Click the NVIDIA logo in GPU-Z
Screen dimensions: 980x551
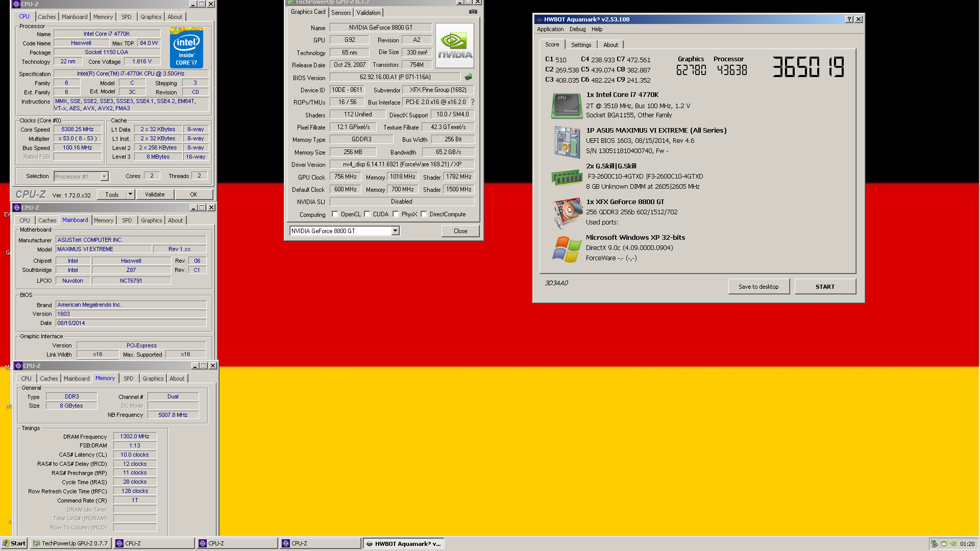coord(455,46)
